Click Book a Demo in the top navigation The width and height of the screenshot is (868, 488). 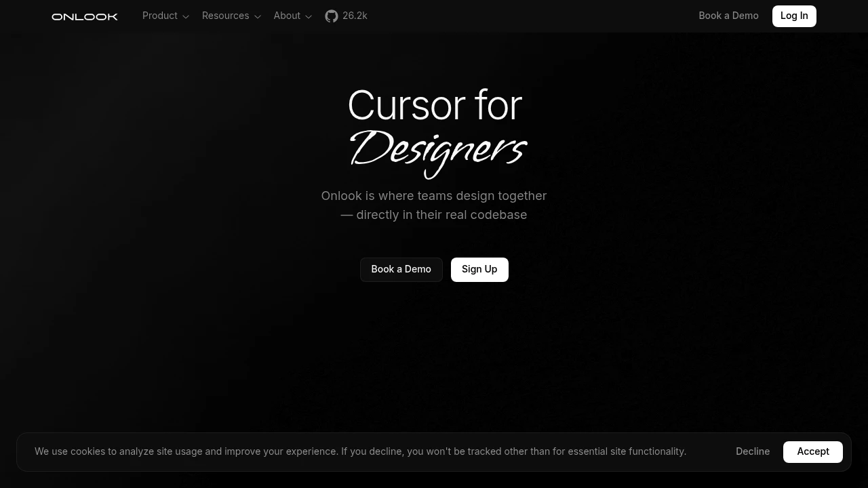[x=728, y=16]
